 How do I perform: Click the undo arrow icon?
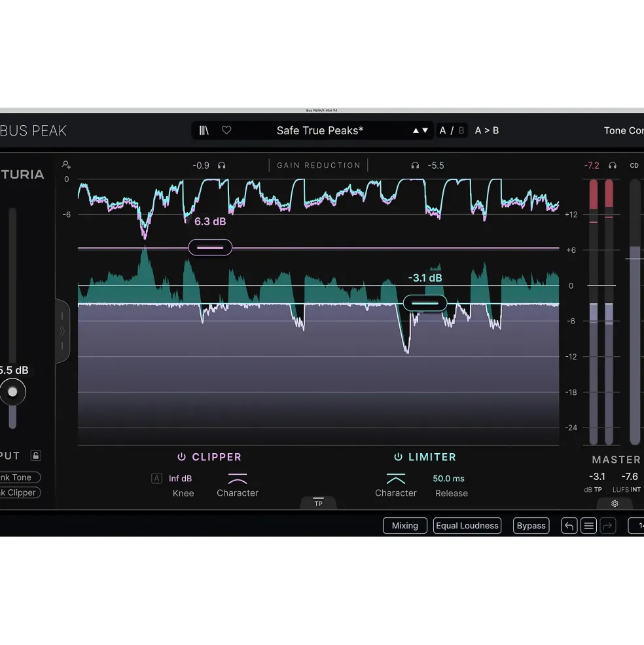pyautogui.click(x=569, y=526)
